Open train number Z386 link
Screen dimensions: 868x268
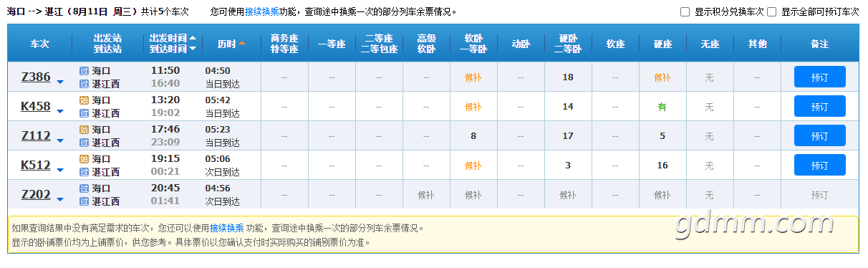tap(36, 77)
